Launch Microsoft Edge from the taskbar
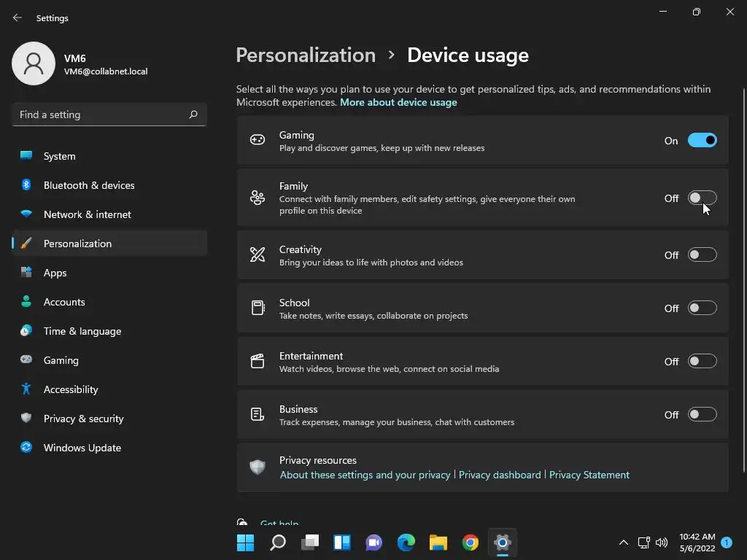Screen dimensions: 747x560 coord(406,542)
